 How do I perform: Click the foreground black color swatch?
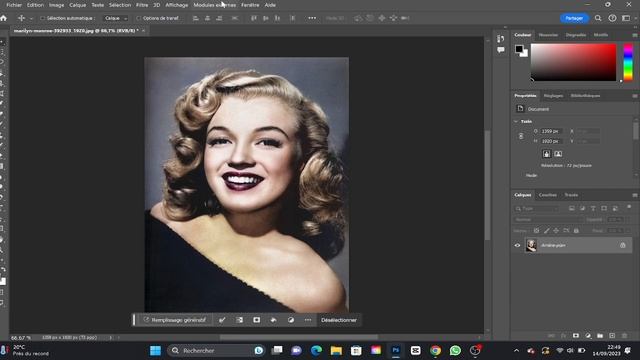click(519, 49)
